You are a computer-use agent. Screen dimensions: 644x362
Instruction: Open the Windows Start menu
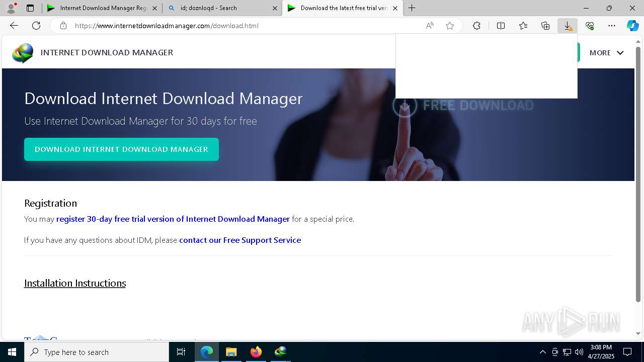[x=12, y=352]
